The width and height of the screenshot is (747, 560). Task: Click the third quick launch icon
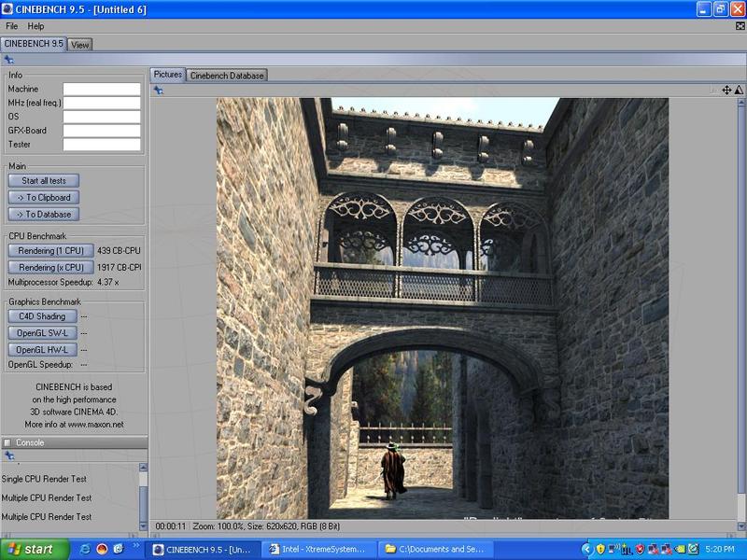[x=119, y=549]
